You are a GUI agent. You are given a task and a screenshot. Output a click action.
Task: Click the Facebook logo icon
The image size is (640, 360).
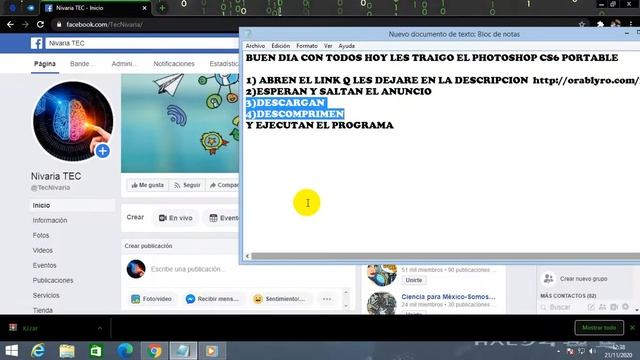coord(36,43)
